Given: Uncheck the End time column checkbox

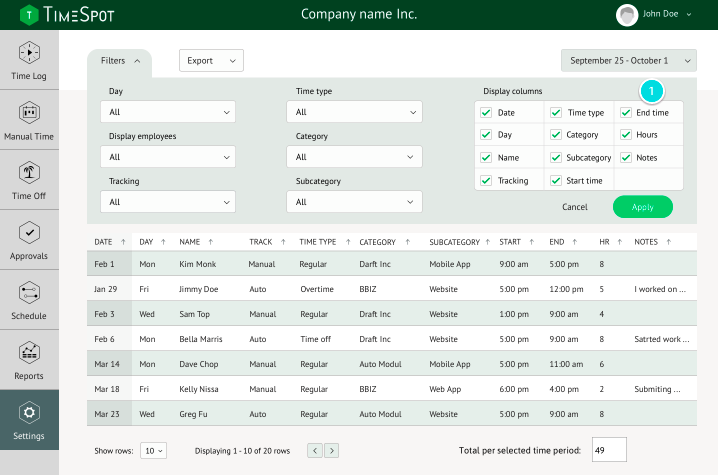Looking at the screenshot, I should [x=626, y=113].
